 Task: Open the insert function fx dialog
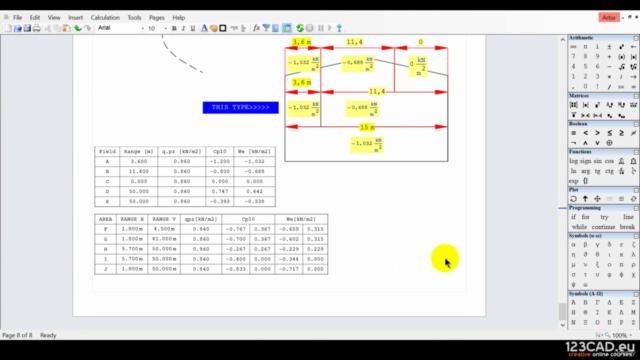pyautogui.click(x=256, y=28)
